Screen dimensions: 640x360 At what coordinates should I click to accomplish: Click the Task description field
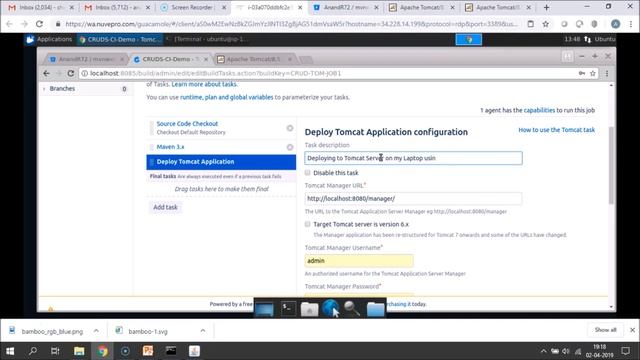coord(413,158)
